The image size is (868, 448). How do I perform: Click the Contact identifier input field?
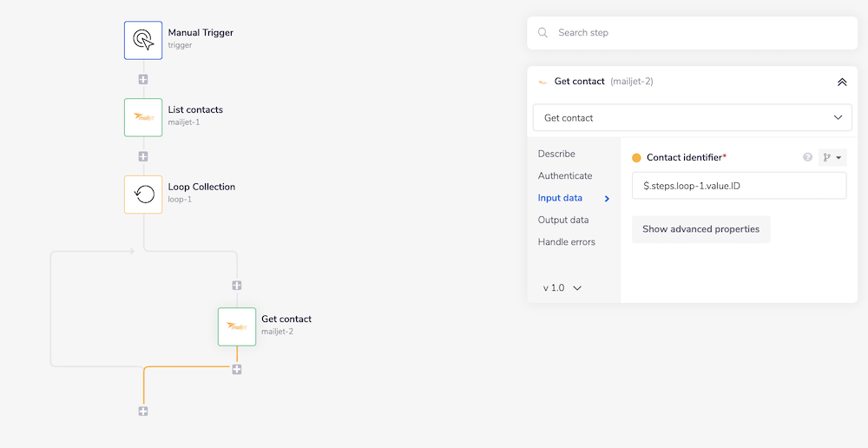coord(739,186)
